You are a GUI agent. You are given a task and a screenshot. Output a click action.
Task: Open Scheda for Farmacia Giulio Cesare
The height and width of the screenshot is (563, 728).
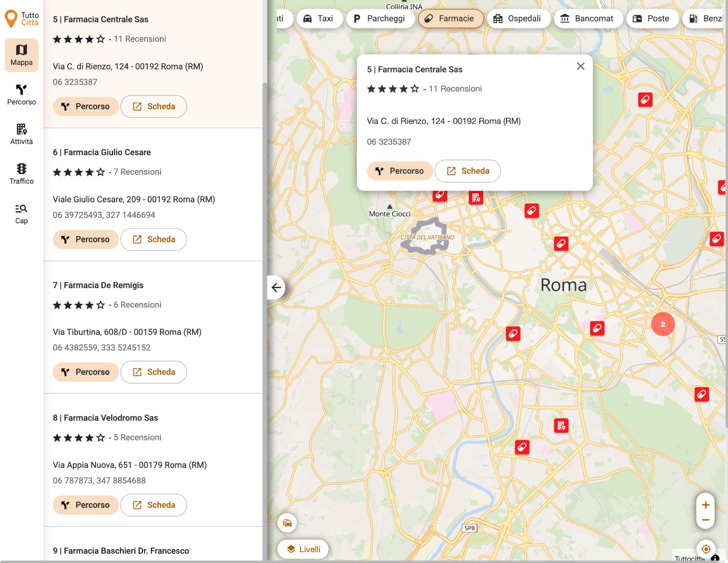coord(153,239)
